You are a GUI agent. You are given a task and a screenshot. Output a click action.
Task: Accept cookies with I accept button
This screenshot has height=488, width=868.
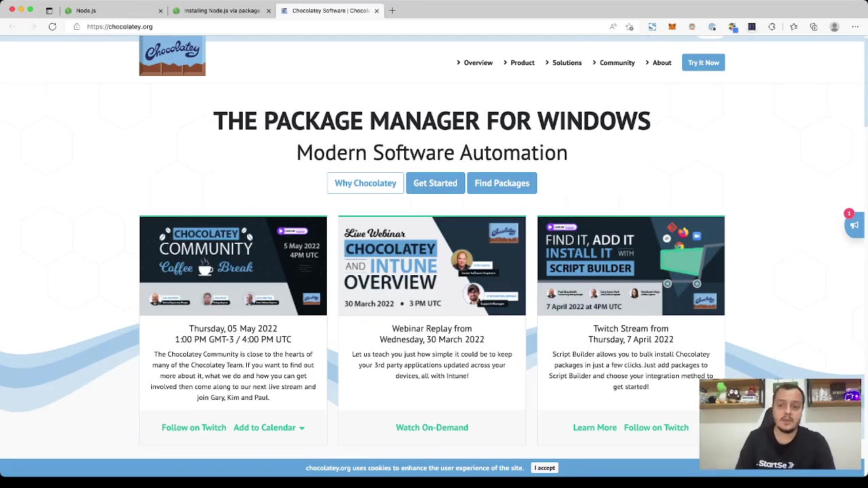[x=545, y=468]
